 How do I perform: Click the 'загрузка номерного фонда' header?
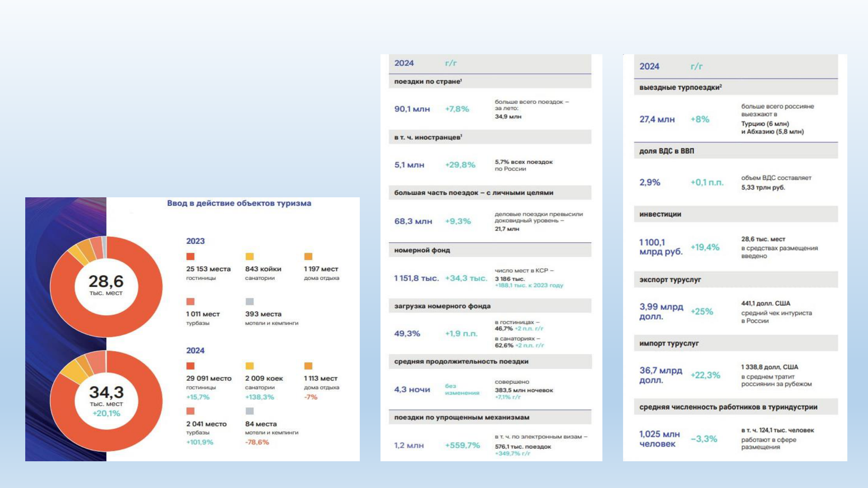(x=442, y=306)
